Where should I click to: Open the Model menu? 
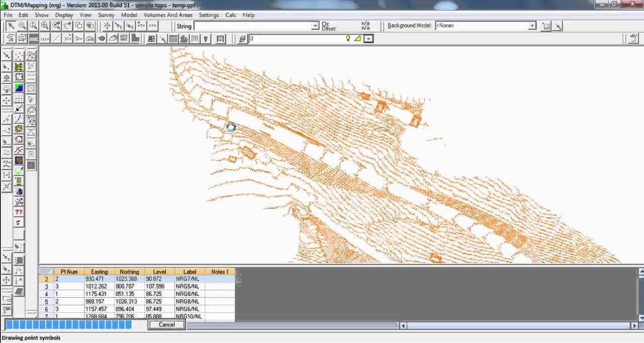point(129,15)
